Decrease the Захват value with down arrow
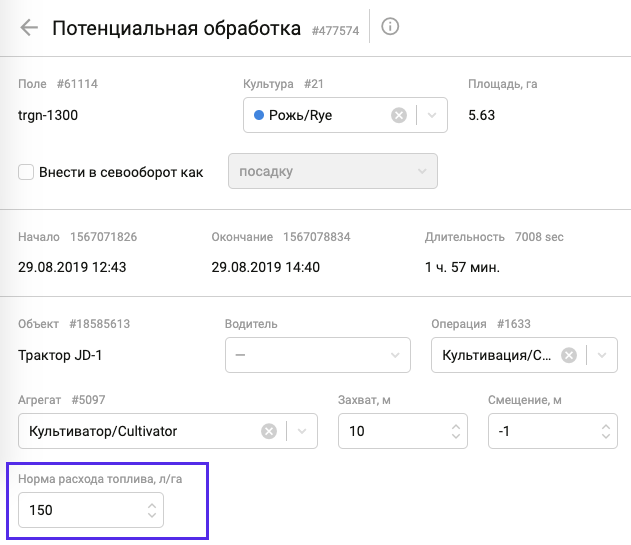Screen dimensions: 631x545 click(x=458, y=437)
